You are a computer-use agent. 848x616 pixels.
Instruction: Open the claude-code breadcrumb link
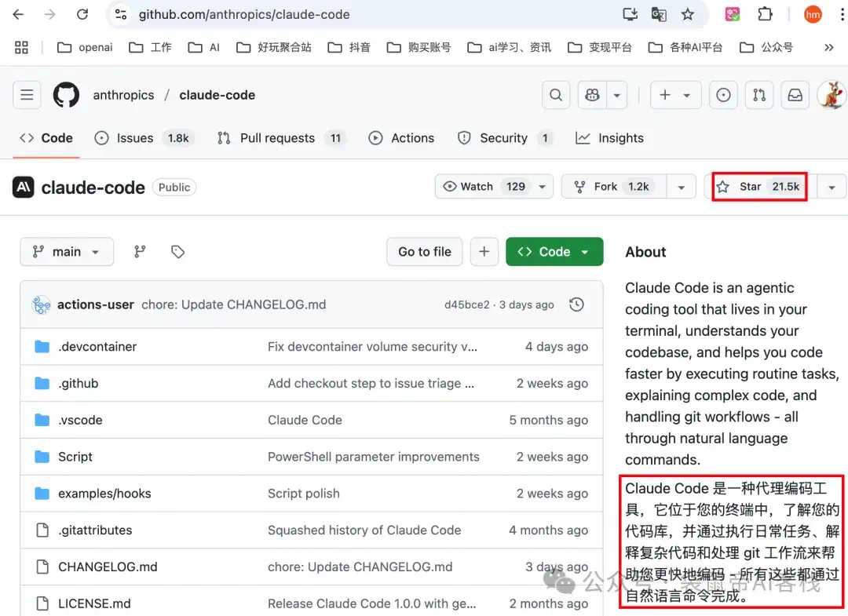click(217, 95)
